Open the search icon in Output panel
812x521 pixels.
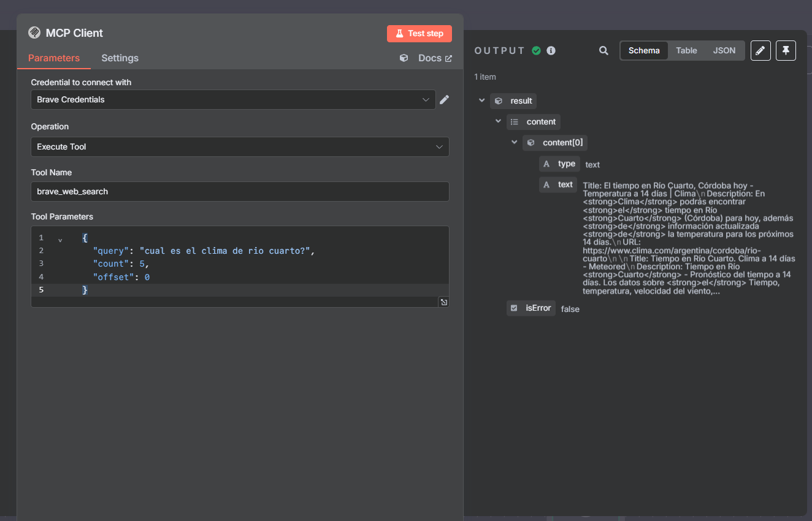[x=604, y=51]
